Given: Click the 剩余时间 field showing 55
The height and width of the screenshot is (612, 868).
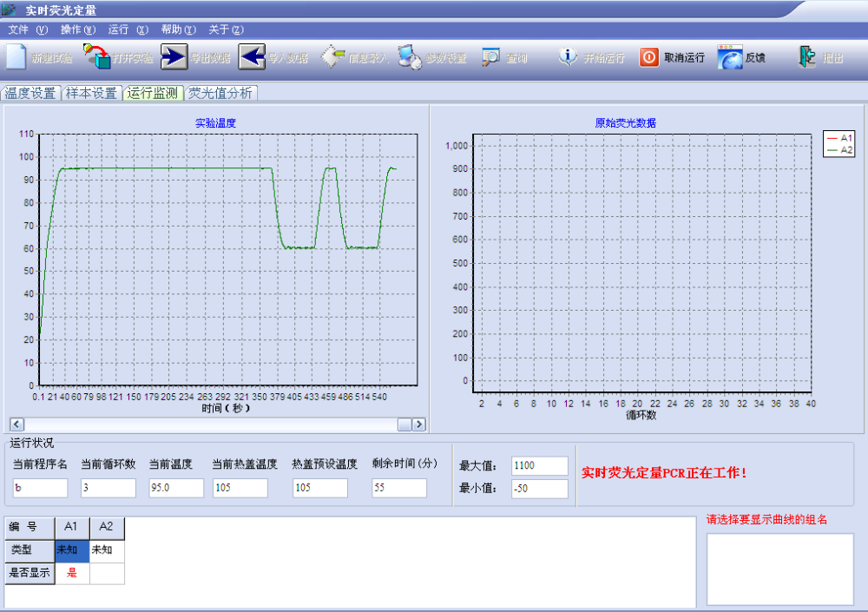Looking at the screenshot, I should tap(399, 488).
